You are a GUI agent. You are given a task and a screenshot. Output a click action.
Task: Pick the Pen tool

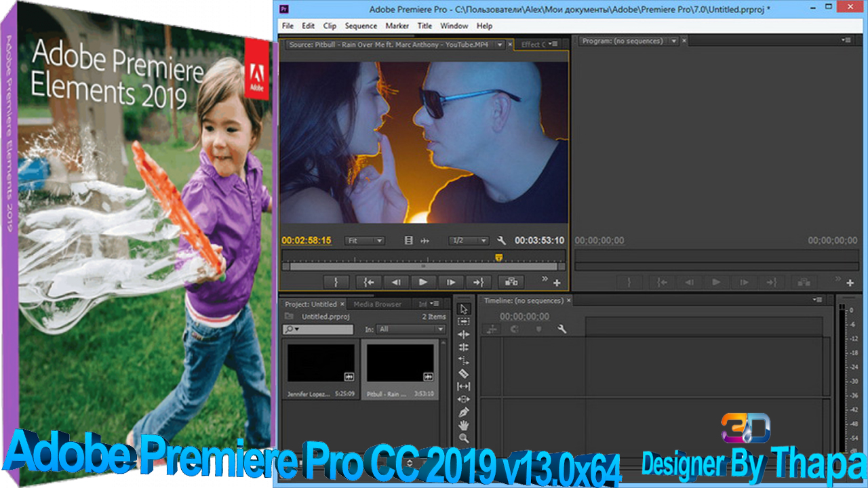464,412
